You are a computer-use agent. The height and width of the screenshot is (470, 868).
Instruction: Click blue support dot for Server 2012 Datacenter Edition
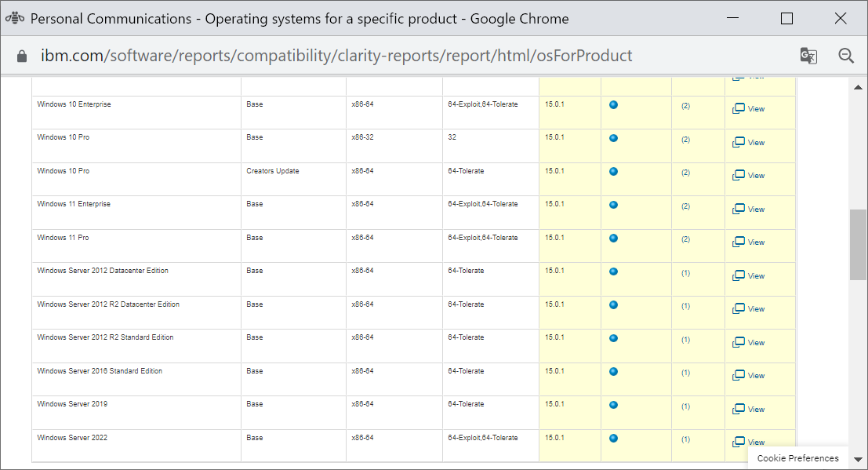click(613, 271)
